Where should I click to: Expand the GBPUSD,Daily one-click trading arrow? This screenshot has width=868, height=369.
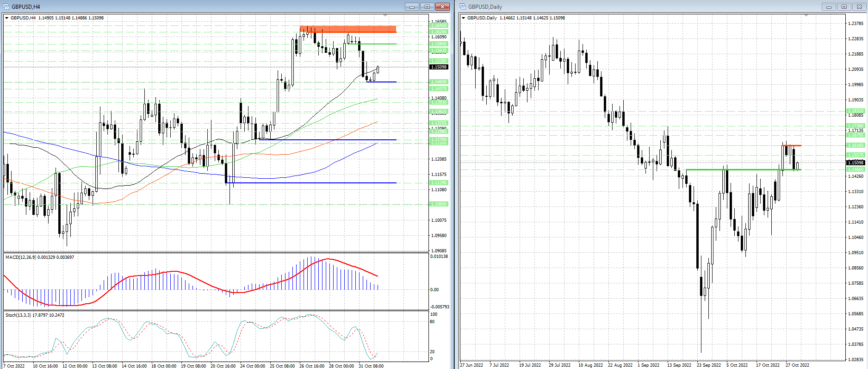[464, 18]
